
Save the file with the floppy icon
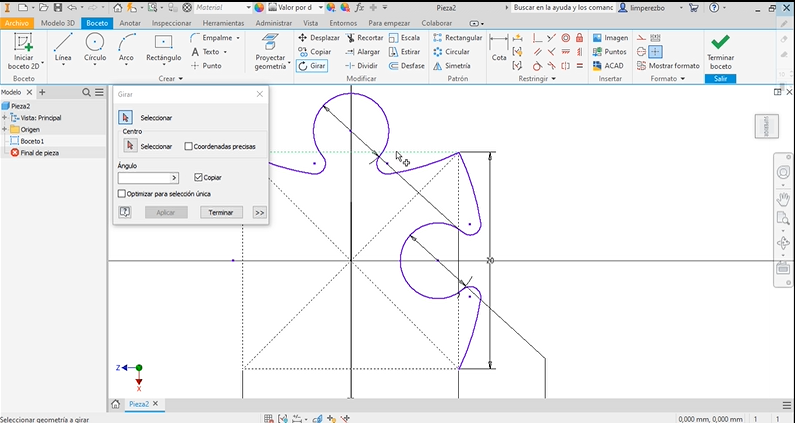[58, 8]
